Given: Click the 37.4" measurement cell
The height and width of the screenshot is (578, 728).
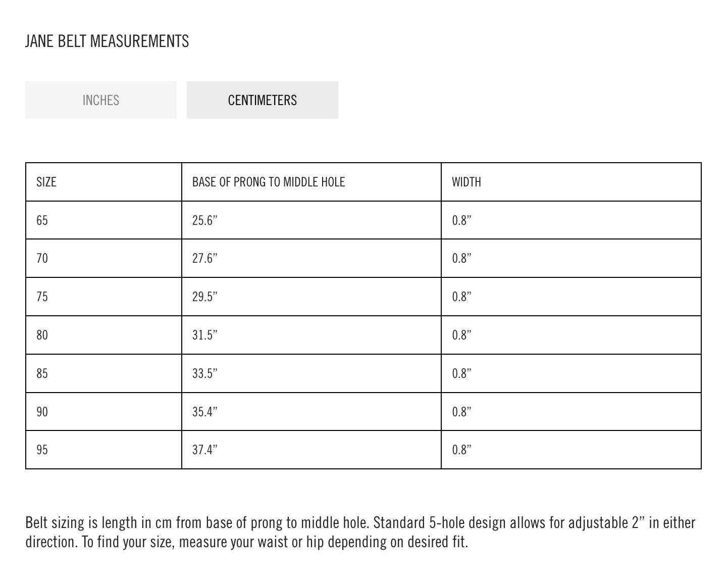Looking at the screenshot, I should (x=311, y=450).
